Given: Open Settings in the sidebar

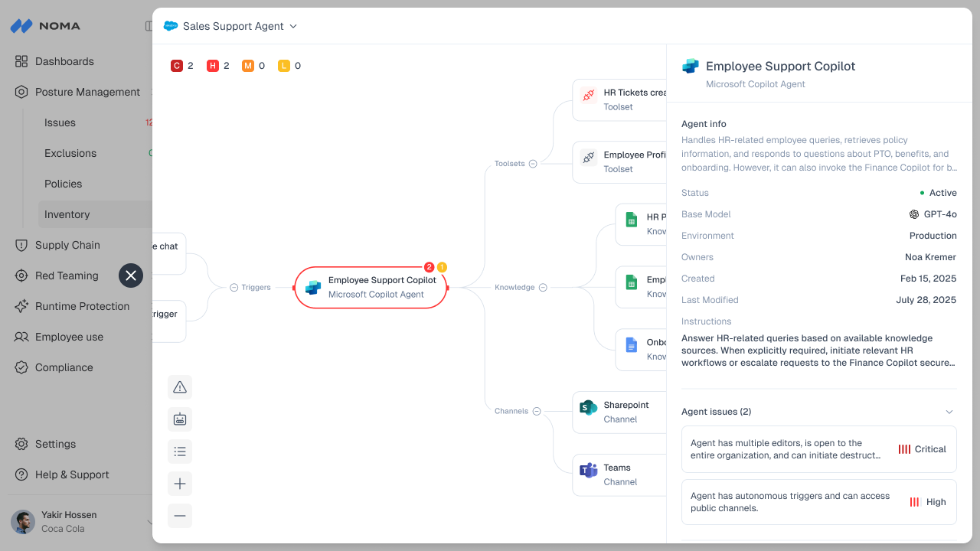Looking at the screenshot, I should coord(55,444).
